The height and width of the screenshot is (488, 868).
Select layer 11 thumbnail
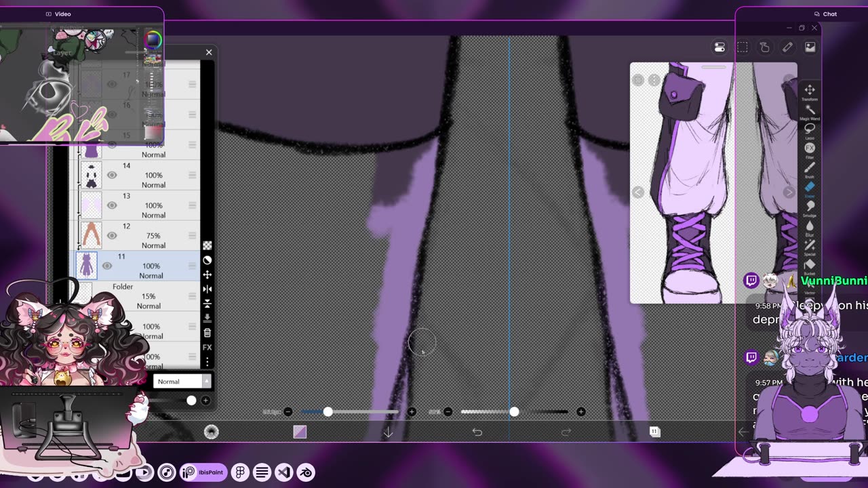87,266
